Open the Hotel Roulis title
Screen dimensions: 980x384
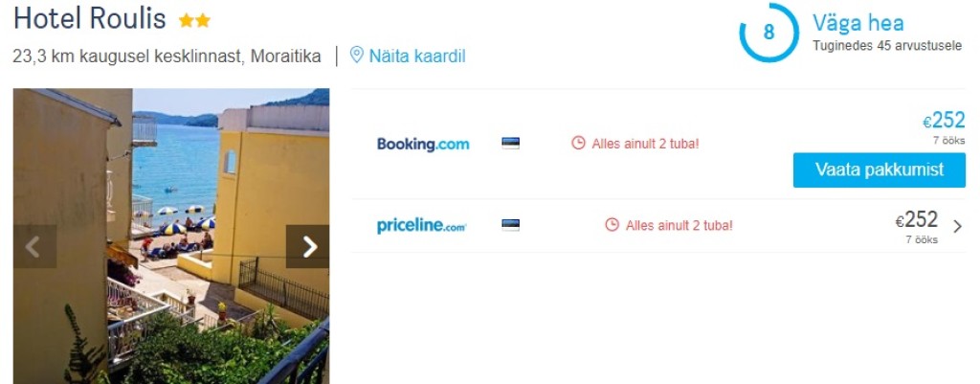coord(90,19)
